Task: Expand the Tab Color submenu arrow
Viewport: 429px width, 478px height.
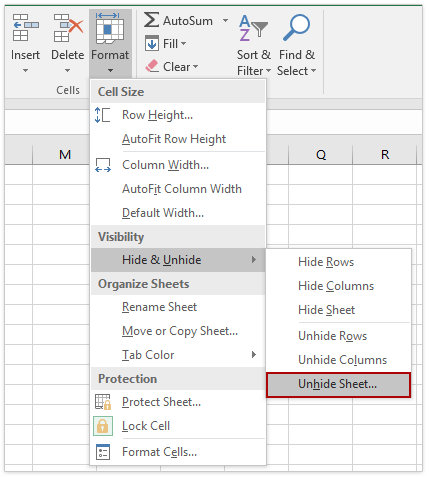Action: [254, 354]
